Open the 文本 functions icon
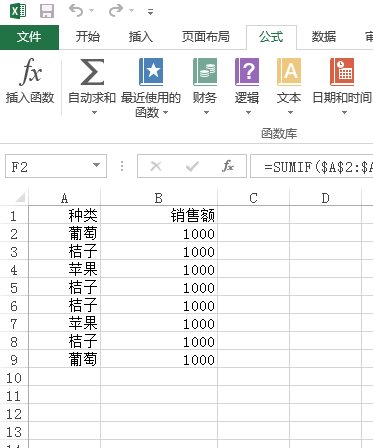Viewport: 373px width, 448px height. click(289, 72)
